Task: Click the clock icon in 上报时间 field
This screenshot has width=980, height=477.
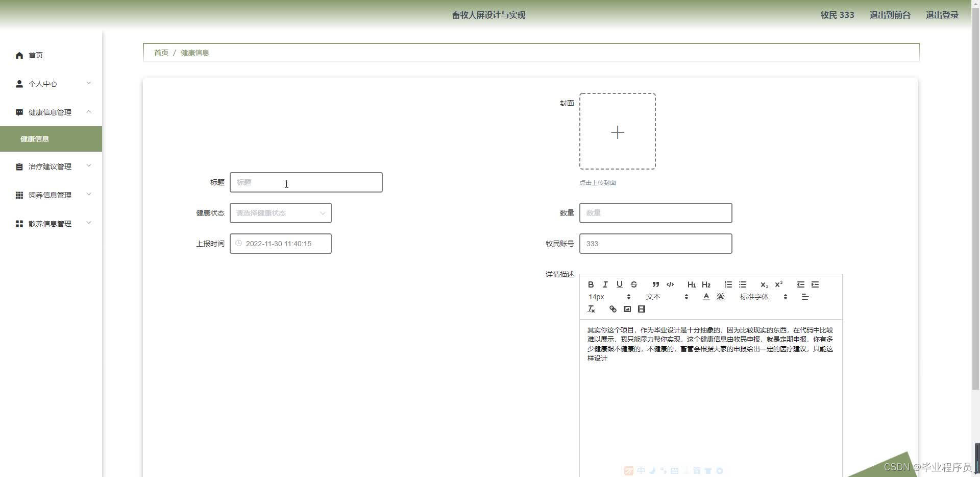Action: (x=238, y=243)
